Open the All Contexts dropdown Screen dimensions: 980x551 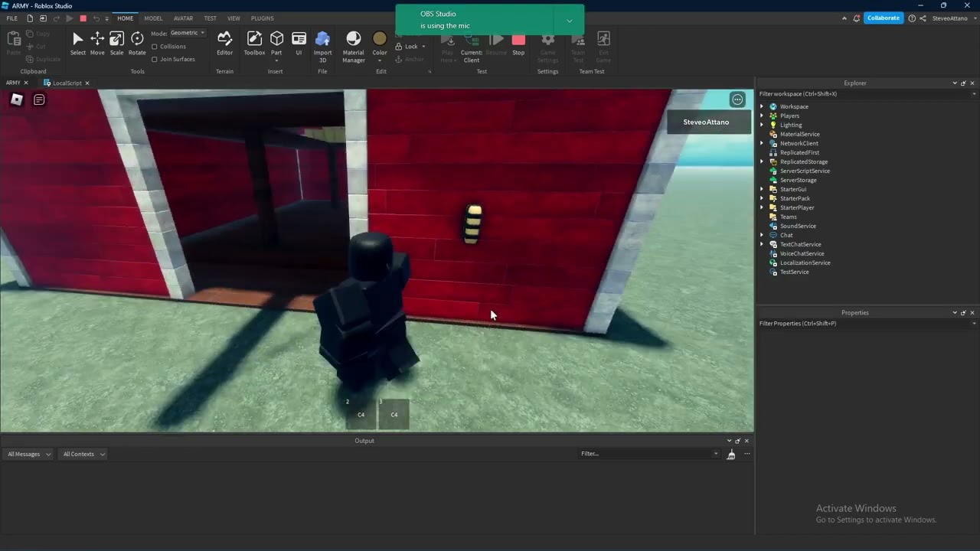[x=83, y=455]
